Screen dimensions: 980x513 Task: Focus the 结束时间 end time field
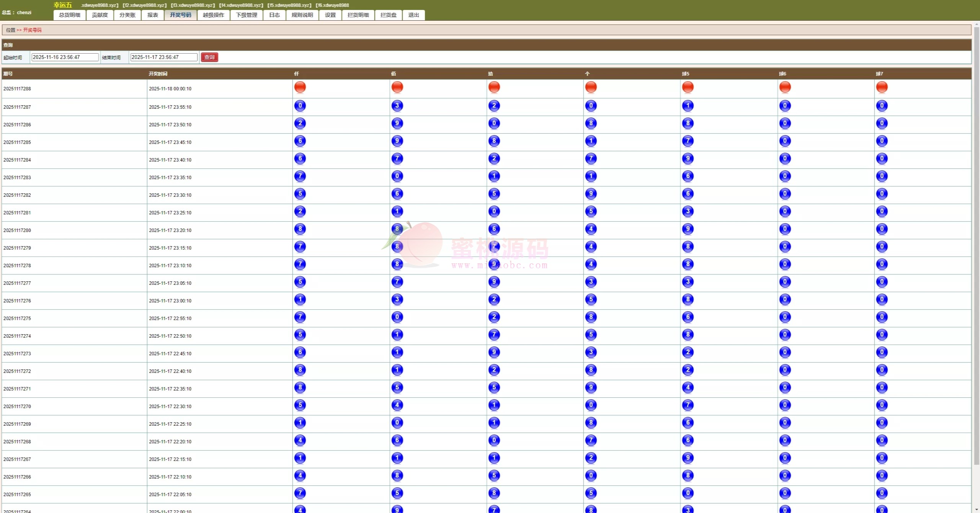[x=163, y=57]
